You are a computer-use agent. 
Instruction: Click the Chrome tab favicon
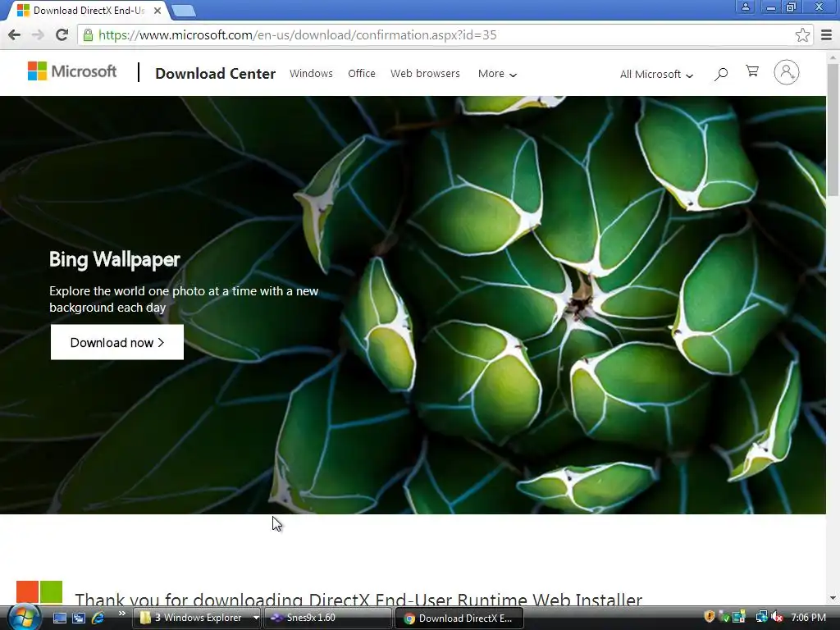point(23,11)
